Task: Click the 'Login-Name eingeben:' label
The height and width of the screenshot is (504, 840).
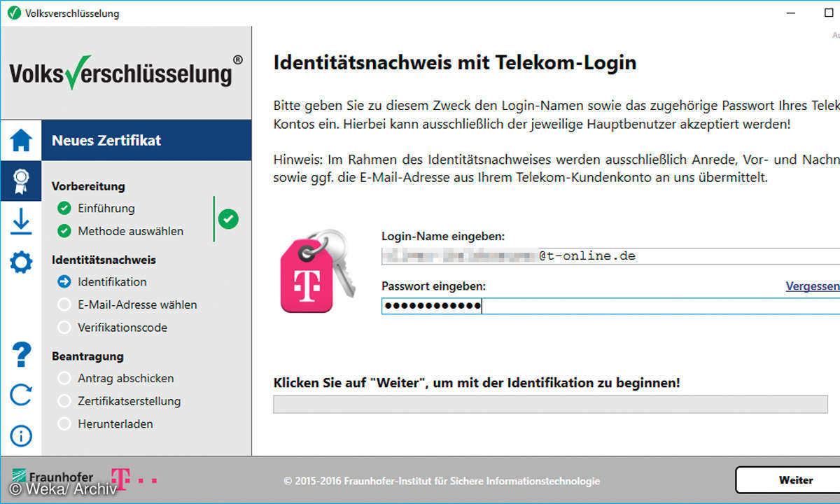Action: click(x=443, y=236)
